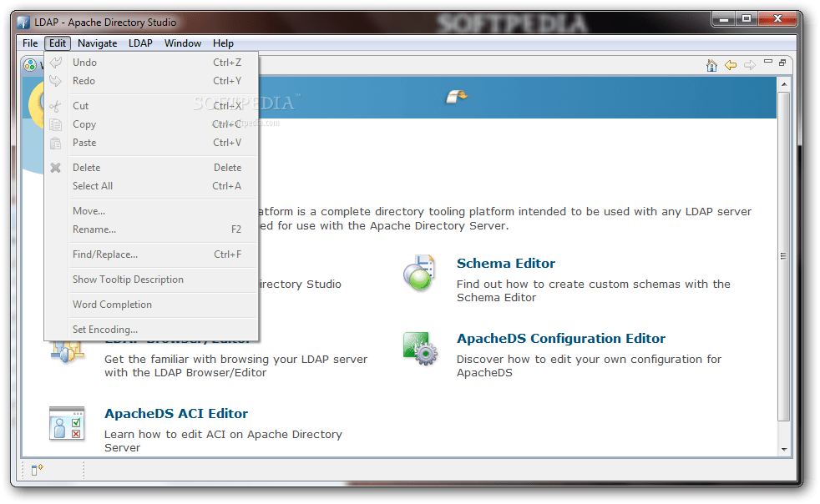This screenshot has height=504, width=820.
Task: Click 'Get the familiar with browsing' description text
Action: (235, 366)
